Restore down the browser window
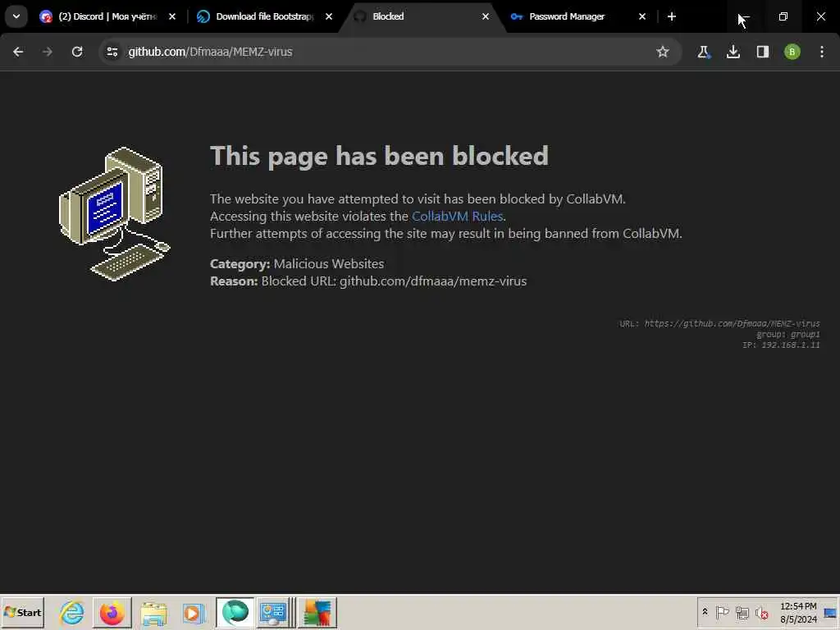 [x=783, y=16]
